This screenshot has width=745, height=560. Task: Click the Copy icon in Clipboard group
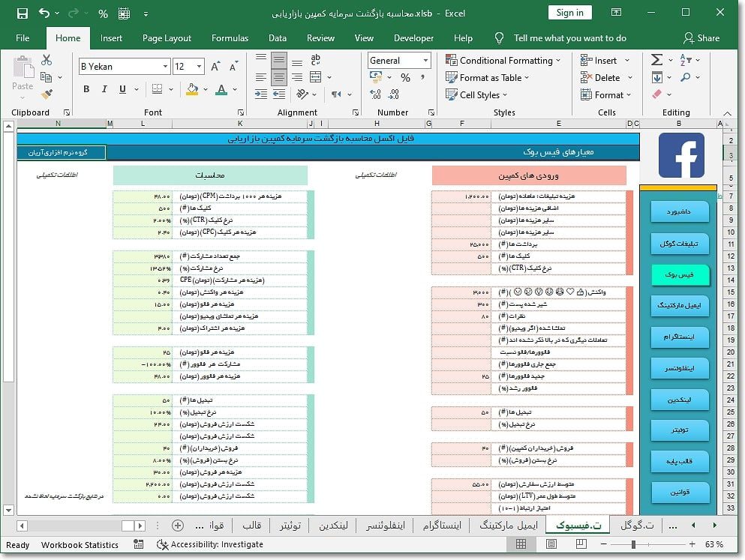(x=46, y=77)
